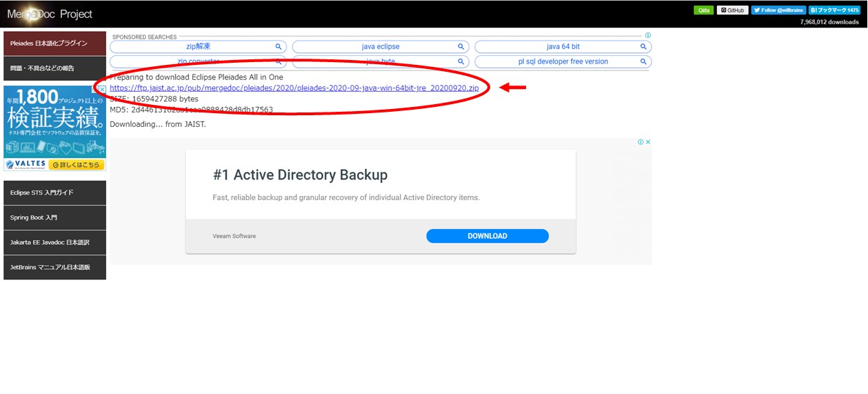
Task: Click search icon in 'zip解凍' pill
Action: [x=279, y=47]
